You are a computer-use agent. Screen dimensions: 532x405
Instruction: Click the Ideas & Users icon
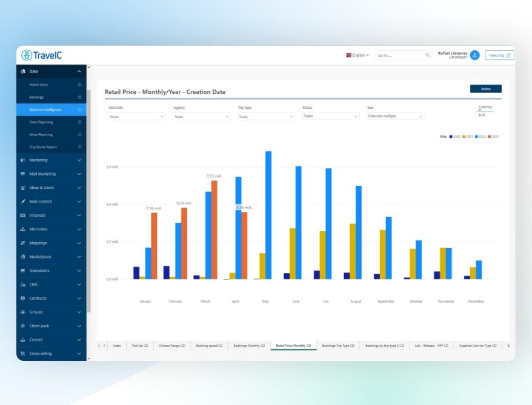point(23,188)
